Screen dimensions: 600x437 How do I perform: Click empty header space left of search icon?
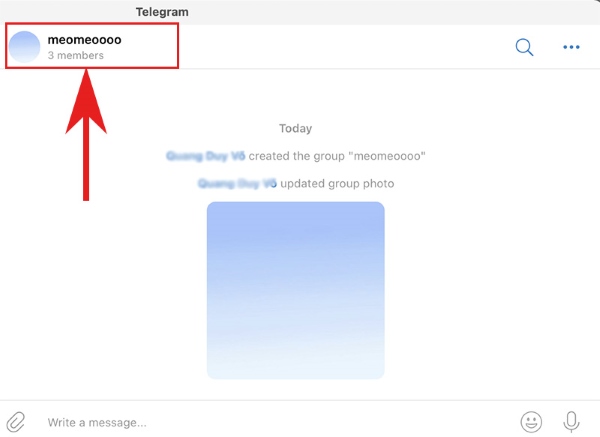click(344, 47)
